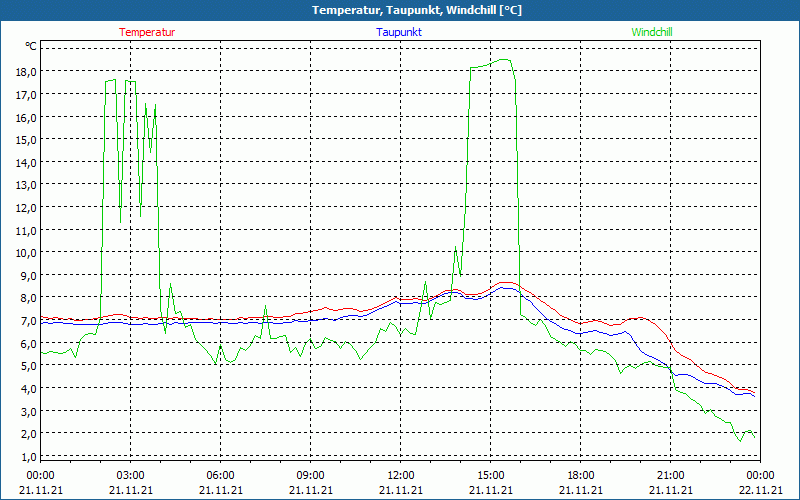Click the °C unit label on axis
The width and height of the screenshot is (800, 500).
click(31, 46)
